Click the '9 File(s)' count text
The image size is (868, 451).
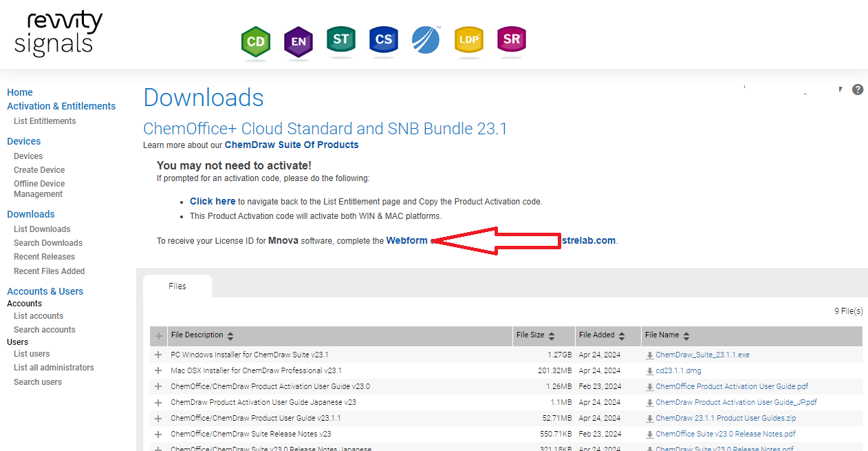pyautogui.click(x=849, y=311)
